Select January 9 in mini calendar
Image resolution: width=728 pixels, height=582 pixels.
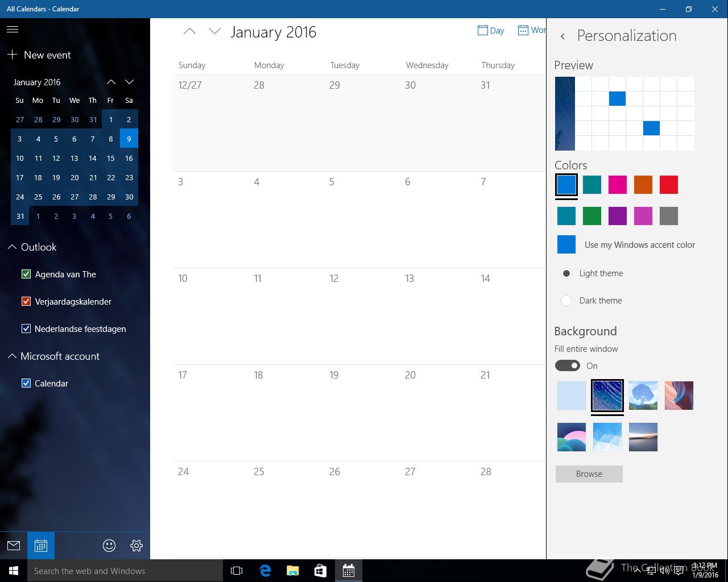(x=129, y=139)
